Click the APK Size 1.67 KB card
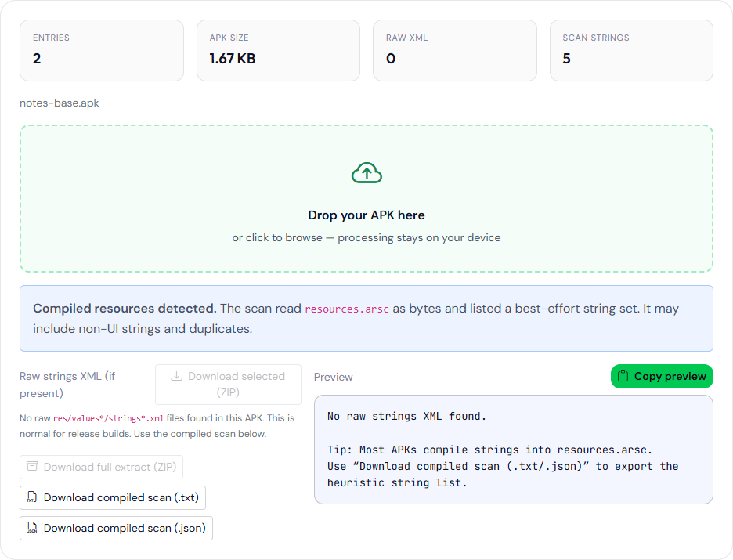The image size is (733, 560). [278, 50]
